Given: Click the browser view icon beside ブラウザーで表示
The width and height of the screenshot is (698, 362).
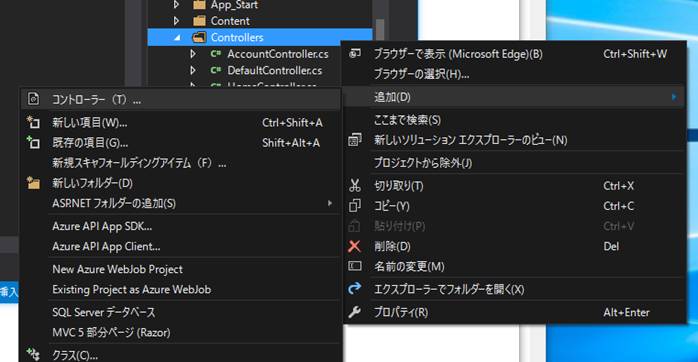Looking at the screenshot, I should (x=355, y=54).
